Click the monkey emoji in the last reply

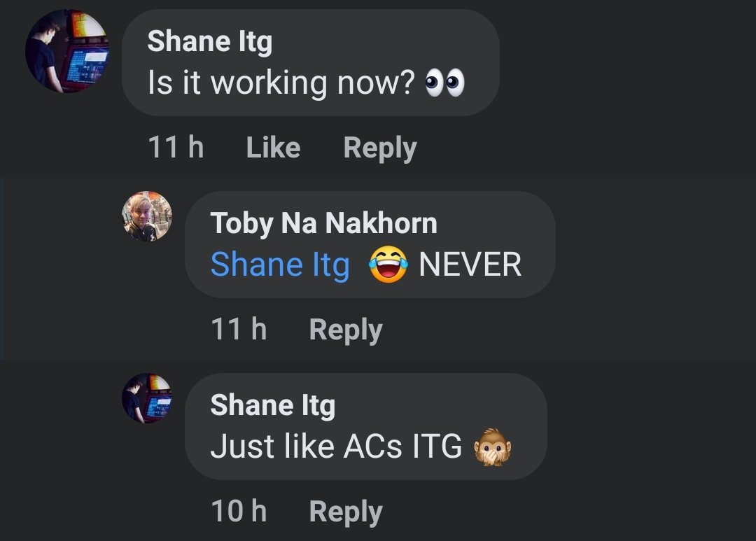pyautogui.click(x=493, y=447)
